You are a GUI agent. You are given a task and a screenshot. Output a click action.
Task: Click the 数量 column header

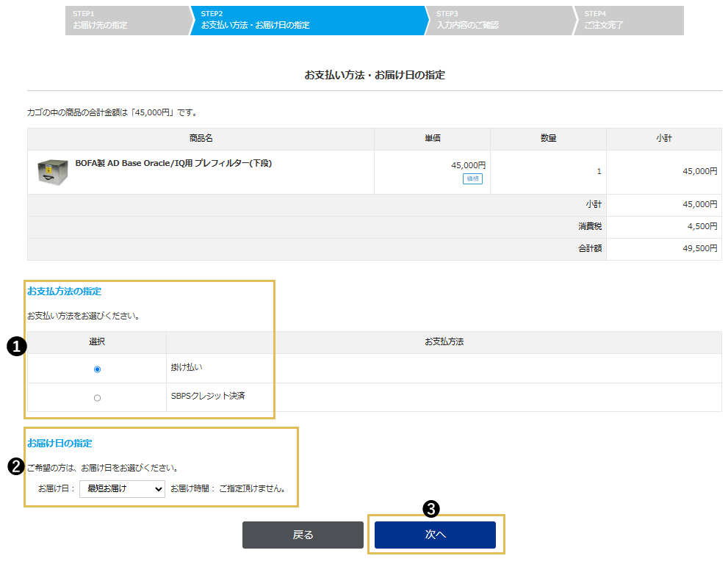547,138
